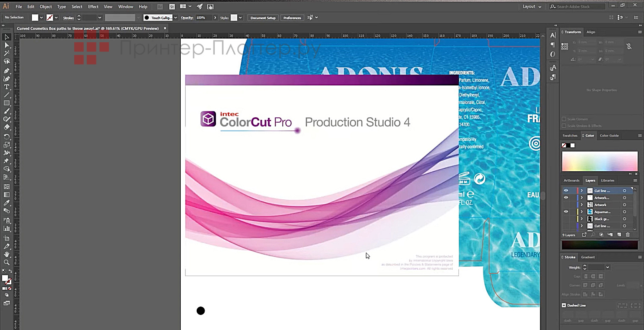644x330 pixels.
Task: Activate the Rectangle tool
Action: pos(6,103)
